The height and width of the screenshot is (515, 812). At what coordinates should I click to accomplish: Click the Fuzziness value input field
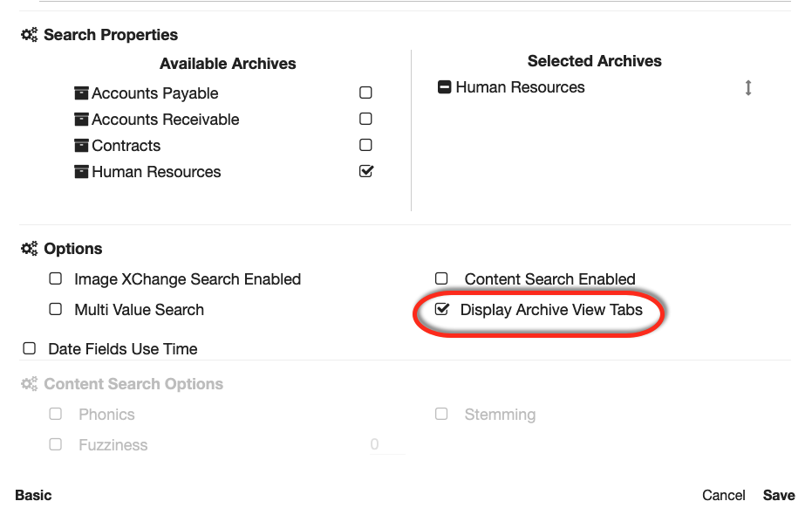(x=386, y=445)
